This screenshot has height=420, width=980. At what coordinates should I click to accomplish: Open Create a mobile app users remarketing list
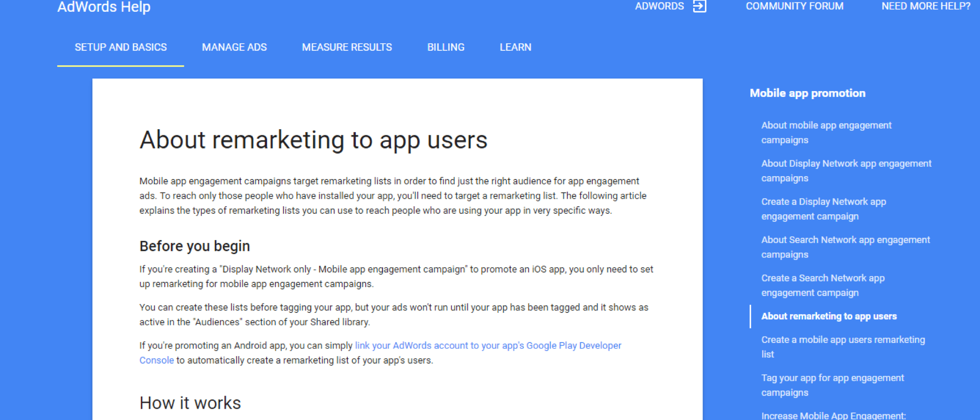[x=842, y=347]
